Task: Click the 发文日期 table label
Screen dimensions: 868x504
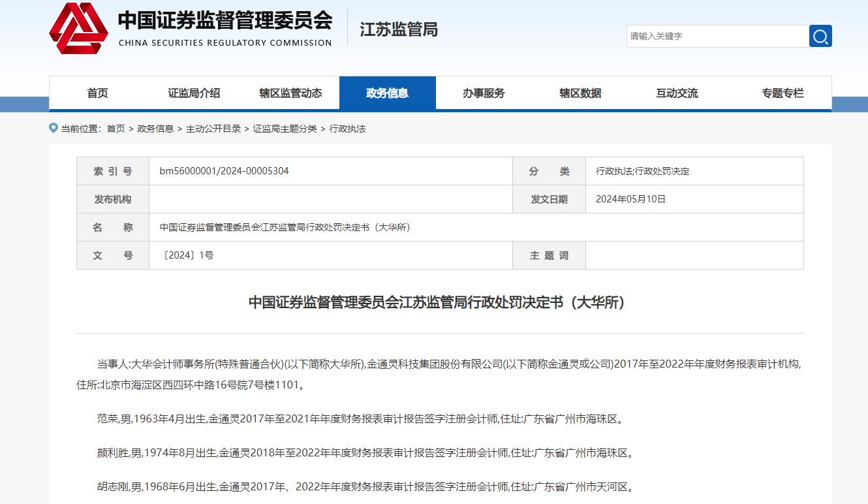Action: [549, 199]
